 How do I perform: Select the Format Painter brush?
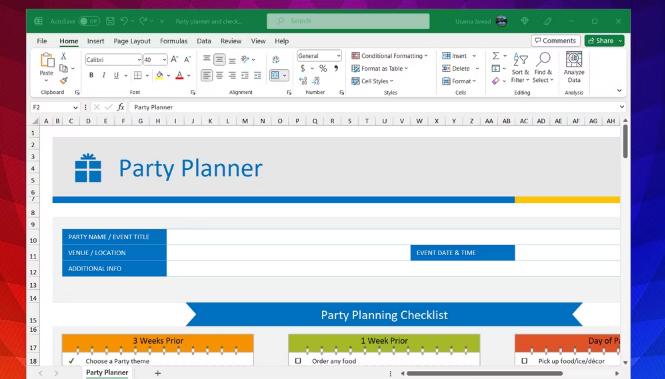click(x=64, y=81)
